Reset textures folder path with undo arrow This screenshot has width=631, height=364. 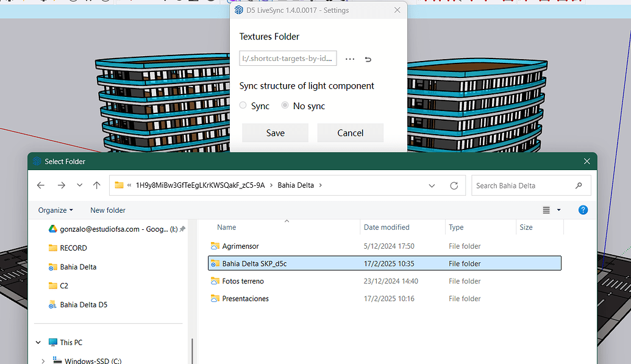tap(368, 59)
